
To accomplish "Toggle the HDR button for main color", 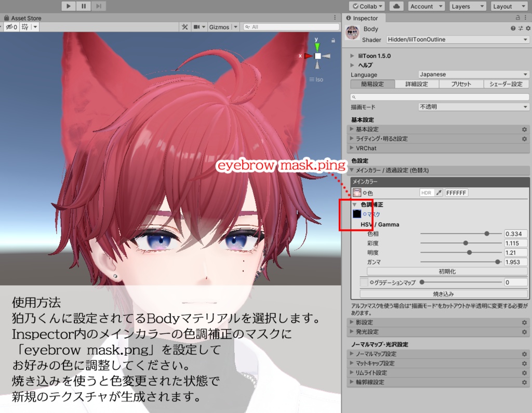I will pyautogui.click(x=427, y=193).
